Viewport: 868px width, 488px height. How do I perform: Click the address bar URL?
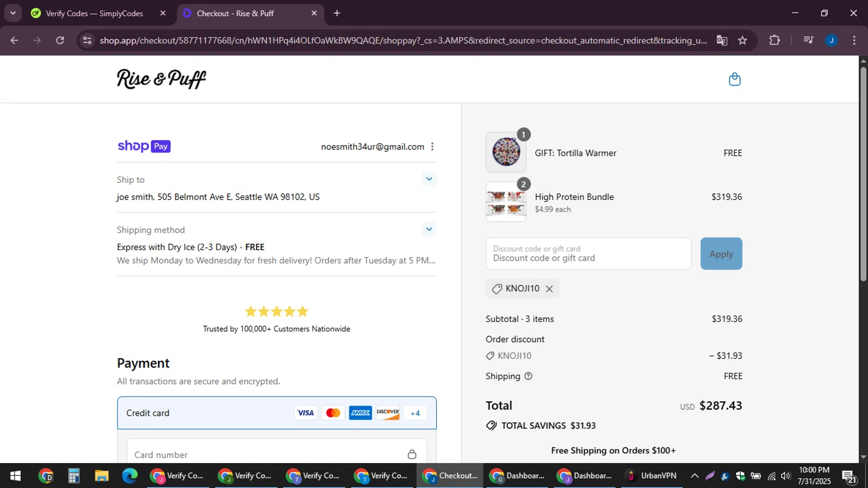[403, 41]
